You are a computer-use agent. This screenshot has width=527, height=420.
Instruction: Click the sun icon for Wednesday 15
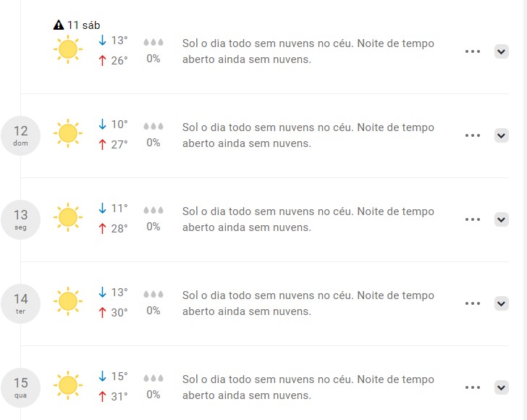[67, 385]
